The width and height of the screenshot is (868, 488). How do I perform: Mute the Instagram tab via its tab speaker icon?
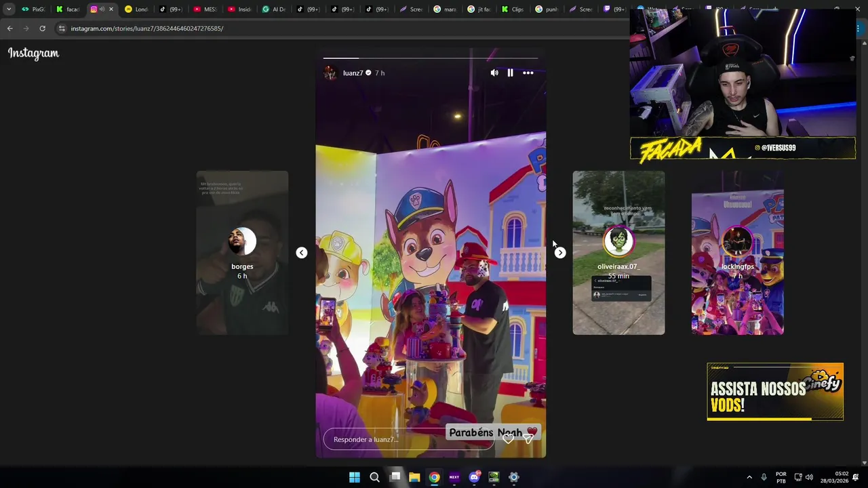point(102,9)
